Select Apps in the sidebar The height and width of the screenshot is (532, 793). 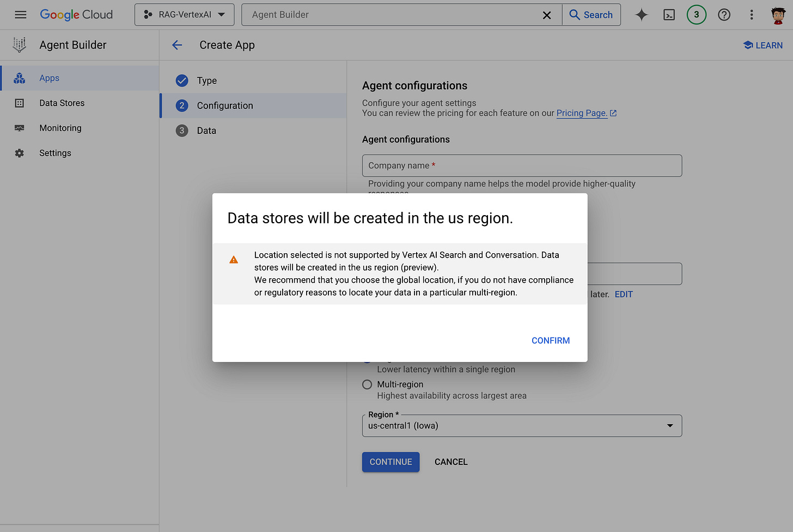[x=80, y=78]
